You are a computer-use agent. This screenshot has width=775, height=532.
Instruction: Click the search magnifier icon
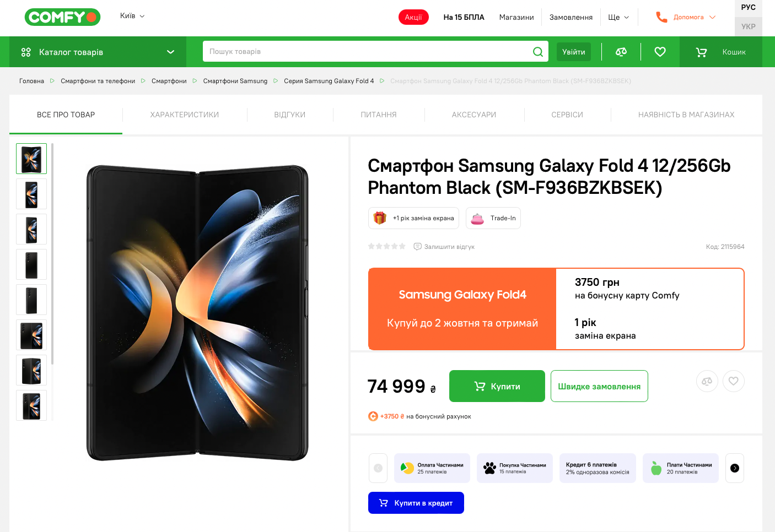coord(538,52)
